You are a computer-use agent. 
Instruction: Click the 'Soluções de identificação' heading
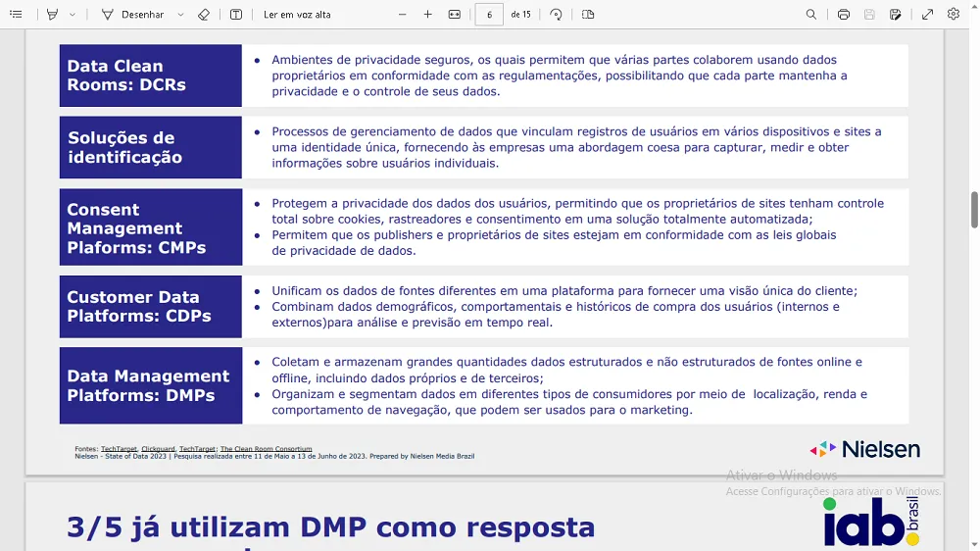125,147
